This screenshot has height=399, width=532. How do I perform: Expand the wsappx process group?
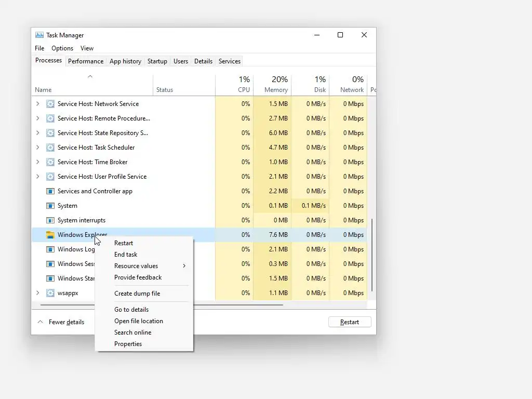click(37, 293)
